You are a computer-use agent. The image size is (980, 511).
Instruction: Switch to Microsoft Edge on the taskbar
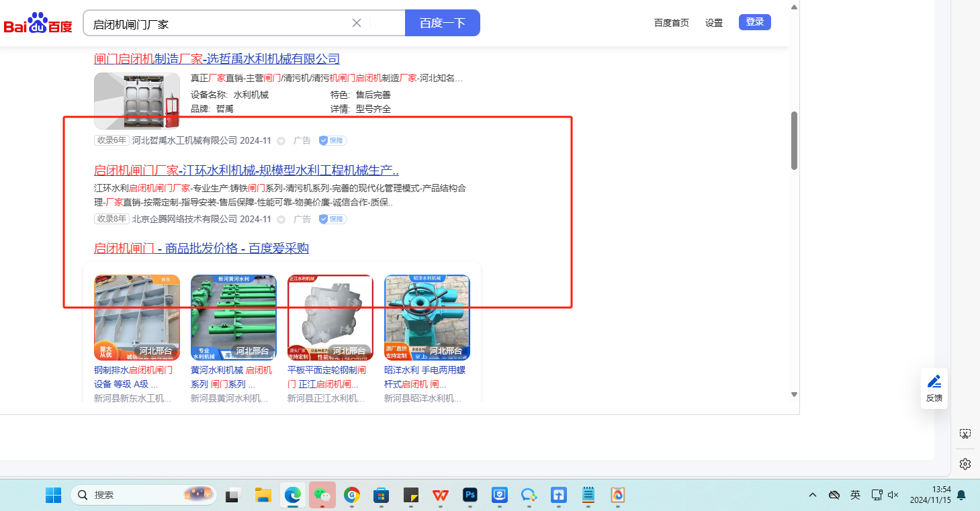point(292,496)
